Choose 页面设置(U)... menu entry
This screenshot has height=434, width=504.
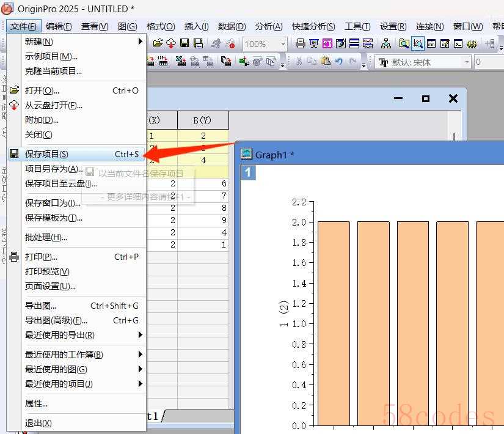point(76,286)
